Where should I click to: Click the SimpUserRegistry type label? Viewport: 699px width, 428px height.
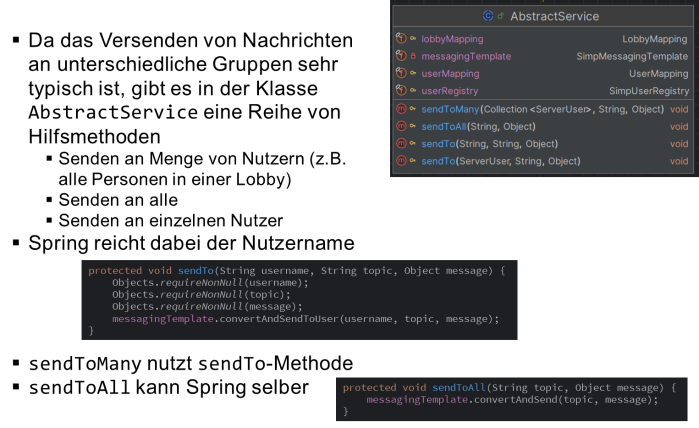pyautogui.click(x=648, y=91)
